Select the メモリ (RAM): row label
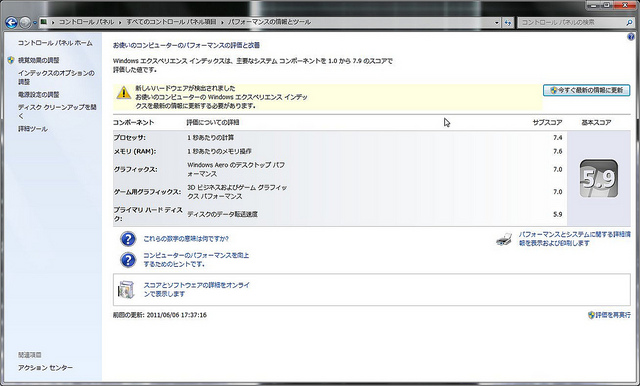Viewport: 640px width, 386px height. tap(135, 151)
